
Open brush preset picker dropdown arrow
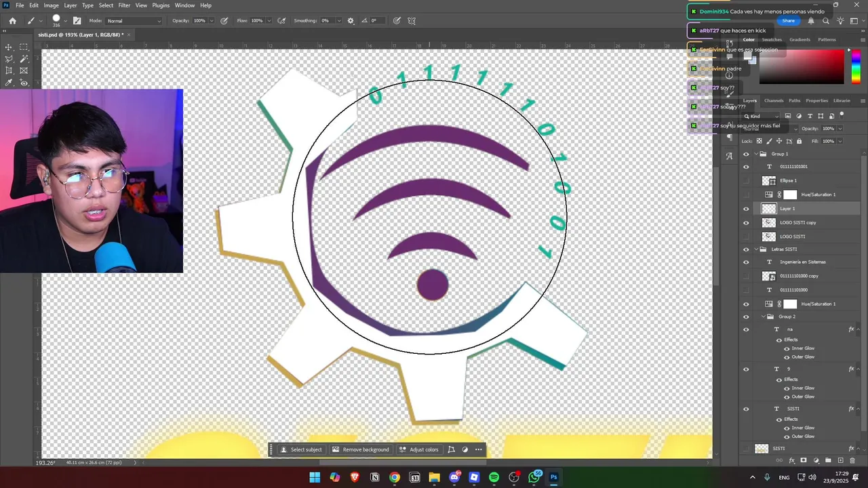pos(65,21)
